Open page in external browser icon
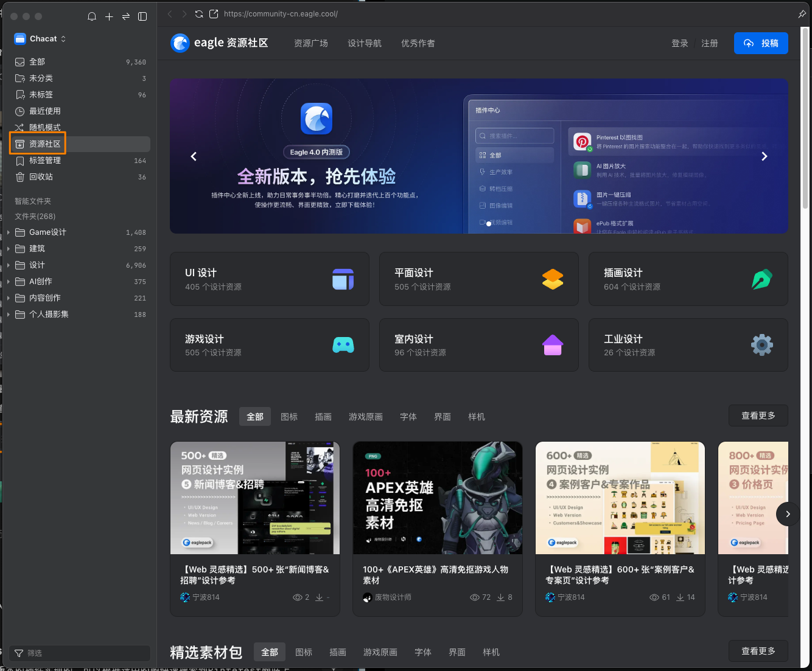 point(214,13)
